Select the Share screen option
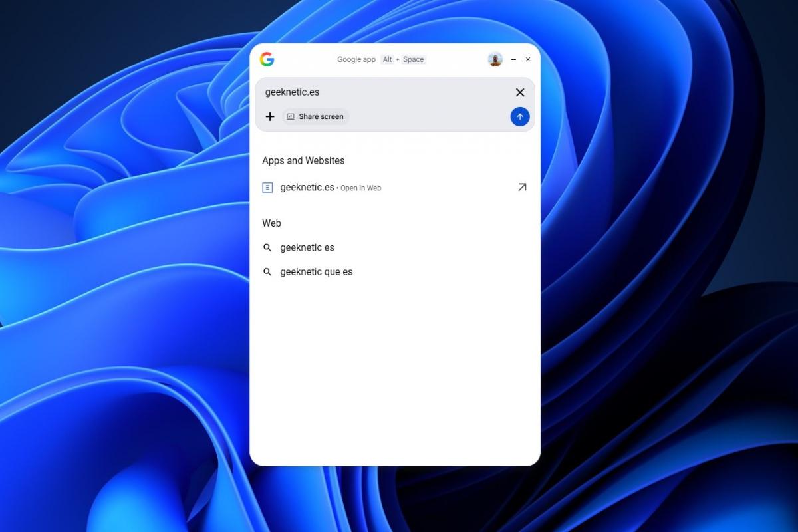798x532 pixels. tap(316, 116)
